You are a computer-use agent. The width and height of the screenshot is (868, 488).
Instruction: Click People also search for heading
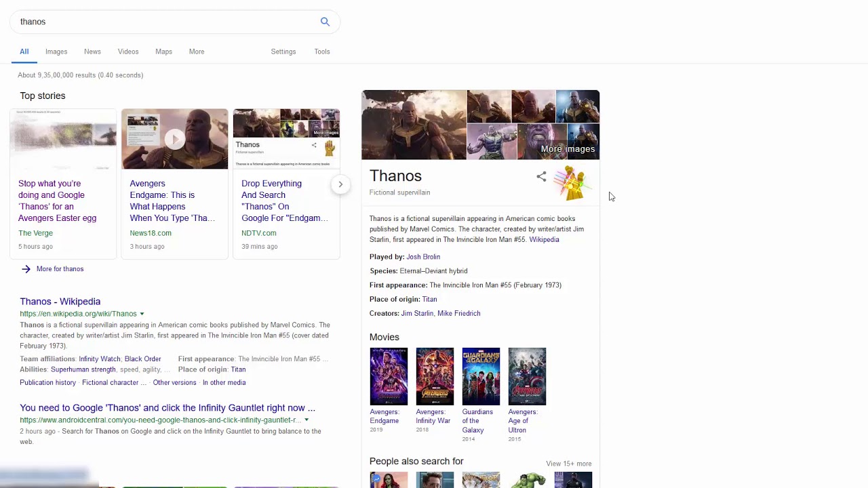pos(416,461)
